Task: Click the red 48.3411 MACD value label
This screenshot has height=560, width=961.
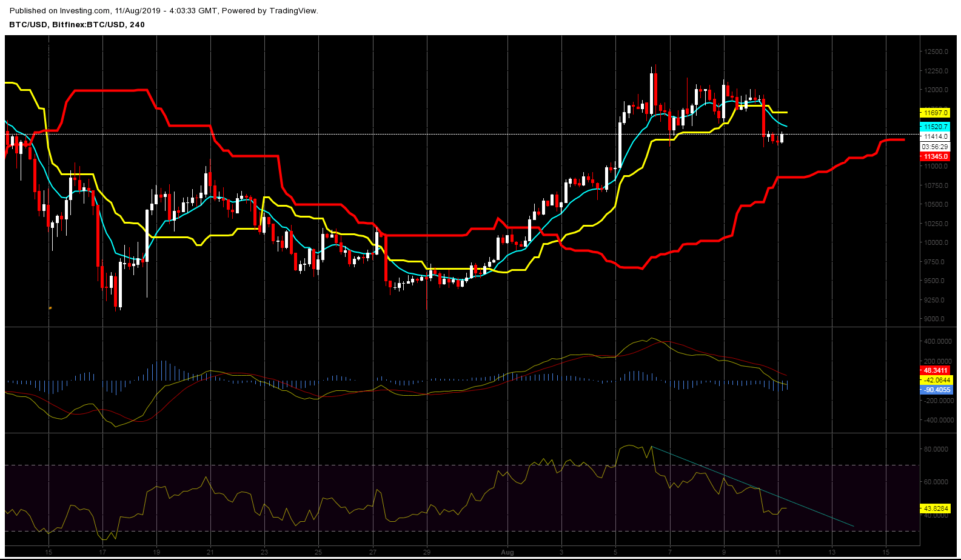Action: (x=935, y=370)
